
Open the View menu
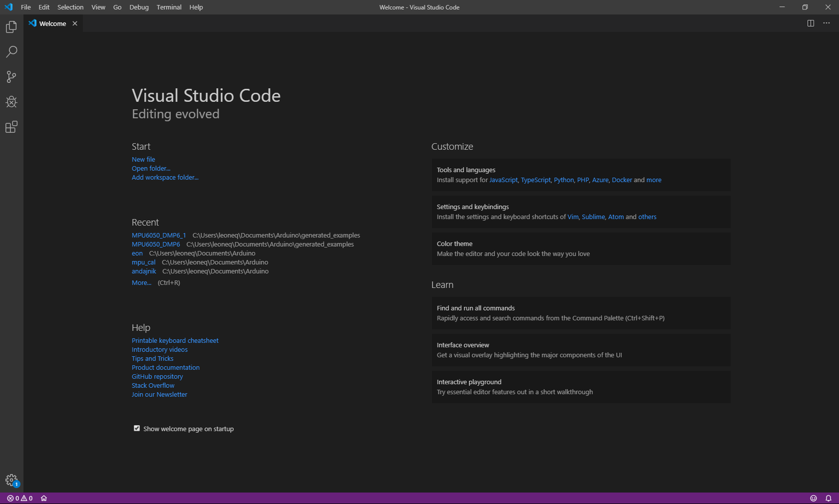[98, 7]
